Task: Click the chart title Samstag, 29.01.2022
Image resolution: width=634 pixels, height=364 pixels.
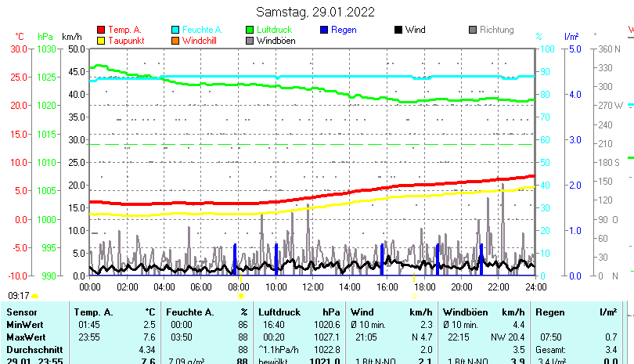Action: click(x=315, y=12)
